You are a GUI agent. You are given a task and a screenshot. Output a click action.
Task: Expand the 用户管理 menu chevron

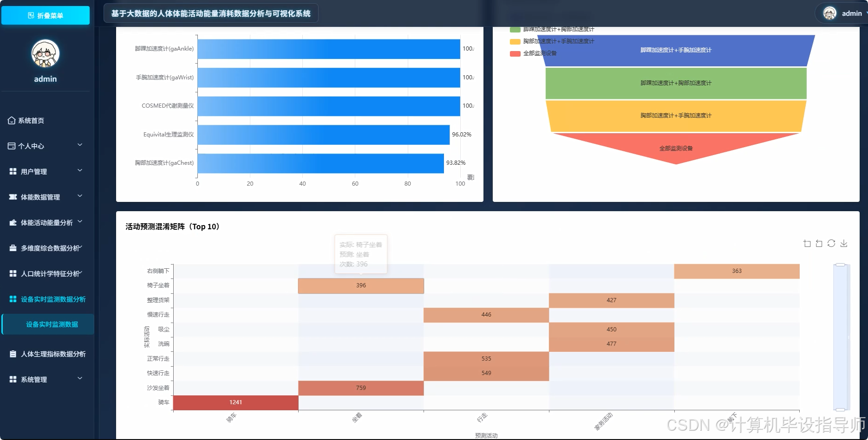tap(80, 170)
